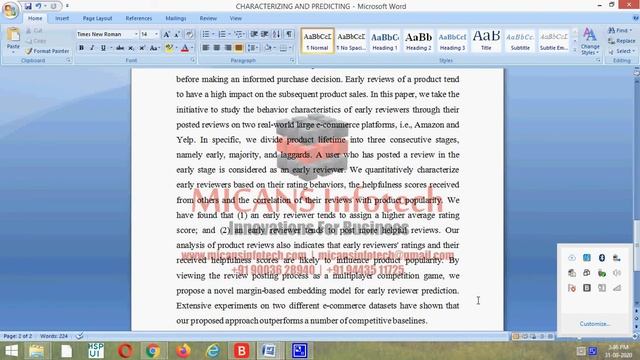The width and height of the screenshot is (640, 360).
Task: Switch to the Mailings tab
Action: click(176, 18)
